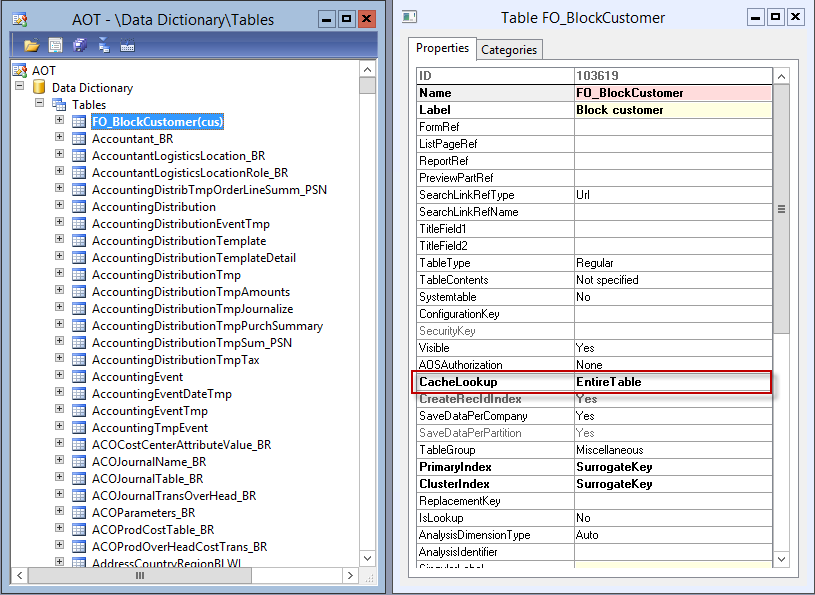Click the AccountingEvent table icon
Image resolution: width=815 pixels, height=595 pixels.
point(78,377)
